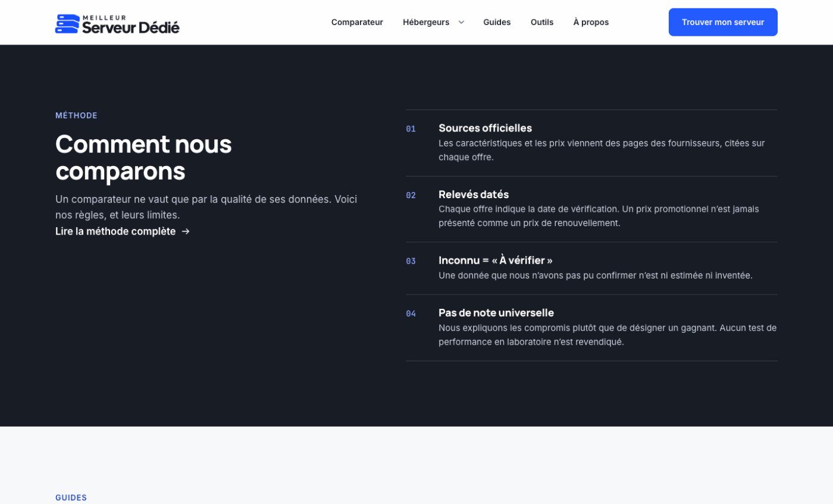The height and width of the screenshot is (504, 833).
Task: Open the Lire la méthode complète link
Action: click(123, 231)
